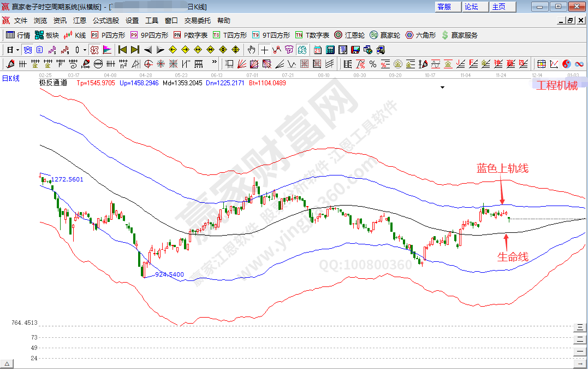588x369 pixels.
Task: Open the 行情 market quotes view
Action: coord(18,35)
